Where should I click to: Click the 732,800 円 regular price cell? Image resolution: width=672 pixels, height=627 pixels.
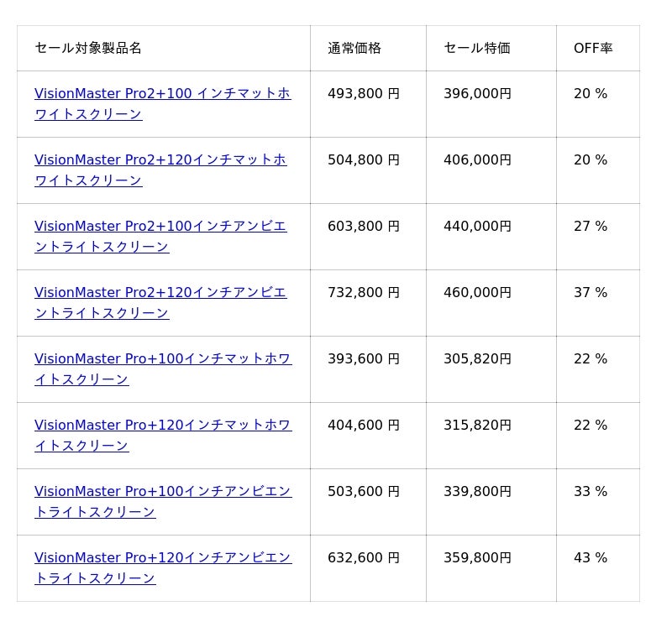point(364,293)
